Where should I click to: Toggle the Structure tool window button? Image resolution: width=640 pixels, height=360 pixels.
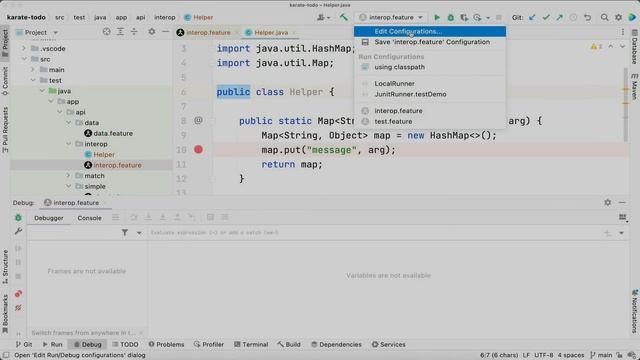click(5, 267)
